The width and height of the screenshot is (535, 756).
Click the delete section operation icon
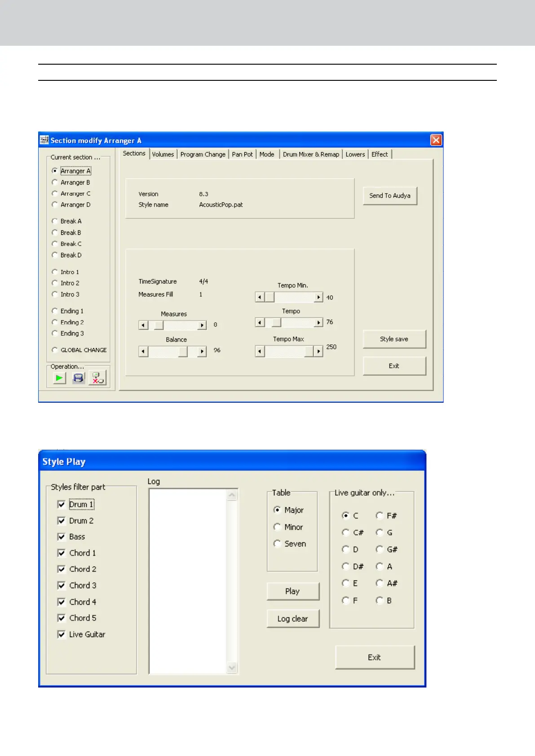point(97,378)
